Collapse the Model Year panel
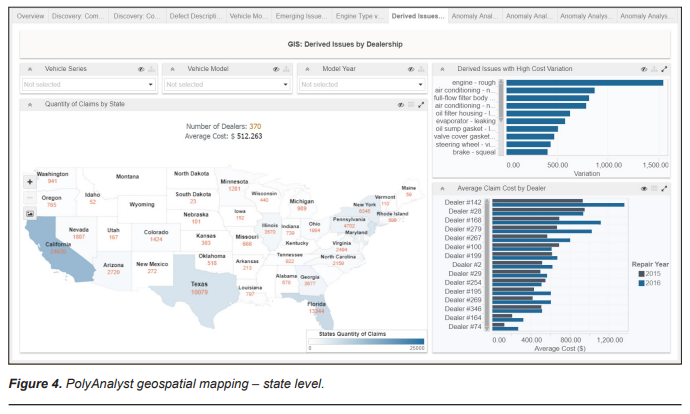 [x=308, y=69]
